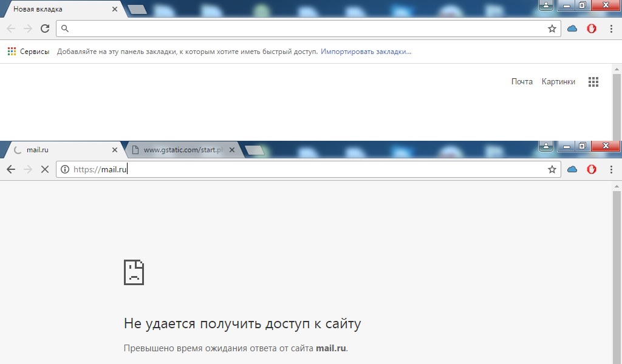
Task: Bookmark mail.ru with the star icon
Action: point(552,169)
